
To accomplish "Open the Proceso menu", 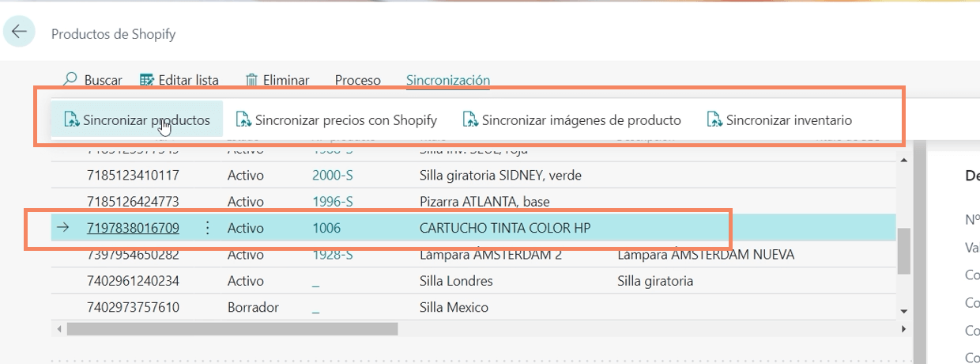I will point(357,80).
